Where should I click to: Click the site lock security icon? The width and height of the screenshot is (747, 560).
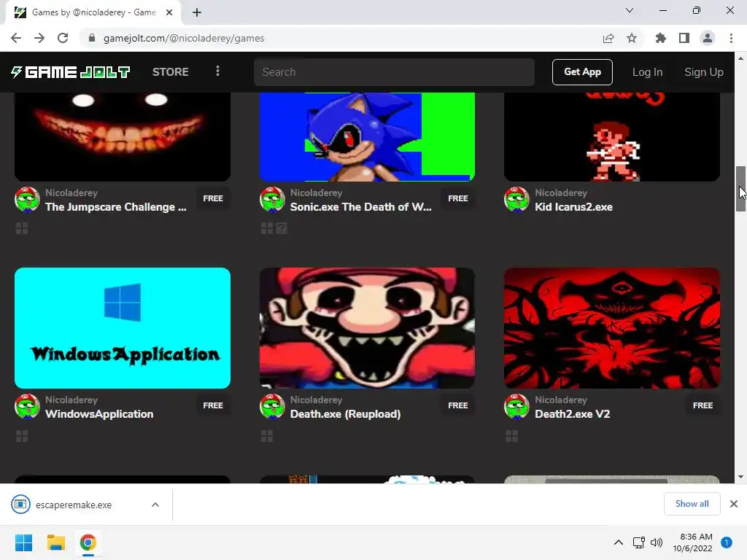92,38
